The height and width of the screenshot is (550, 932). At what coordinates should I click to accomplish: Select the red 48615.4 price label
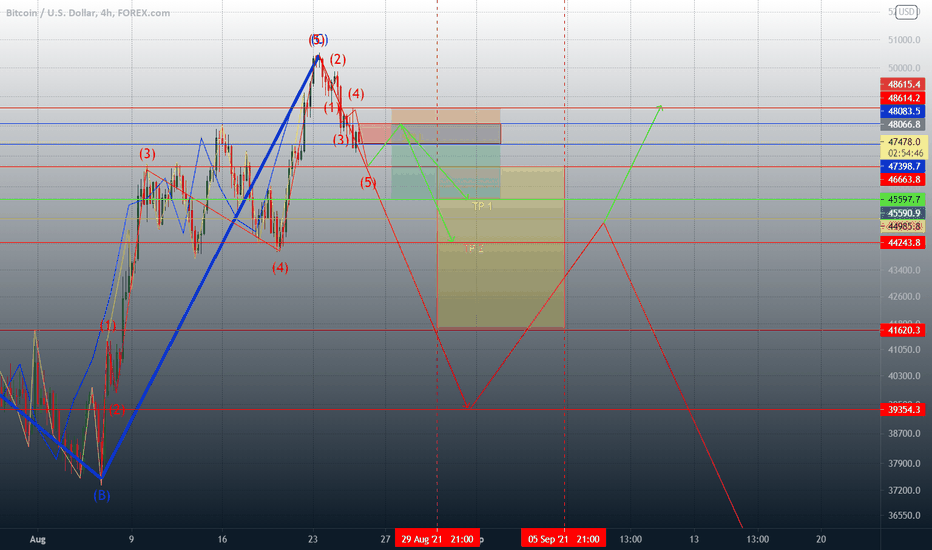click(x=903, y=84)
